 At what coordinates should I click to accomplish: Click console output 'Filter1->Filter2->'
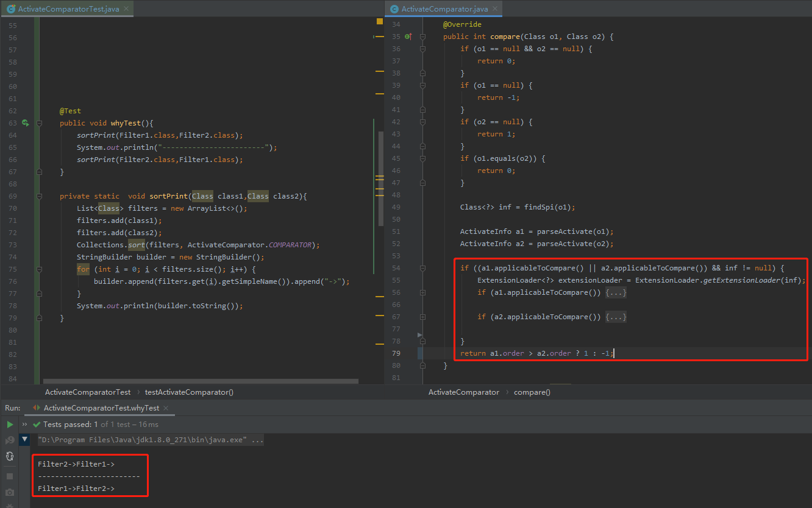(76, 489)
